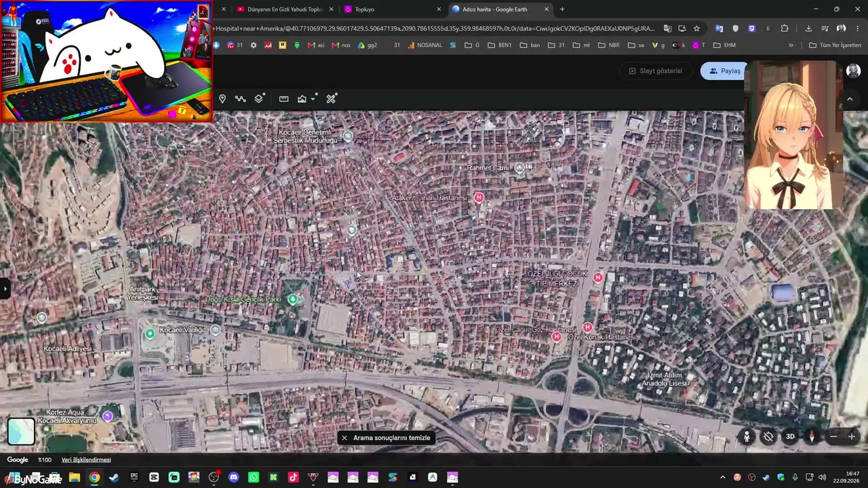Viewport: 868px width, 488px height.
Task: Select the Atakent Cihan Hastanesi map marker
Action: pyautogui.click(x=479, y=197)
